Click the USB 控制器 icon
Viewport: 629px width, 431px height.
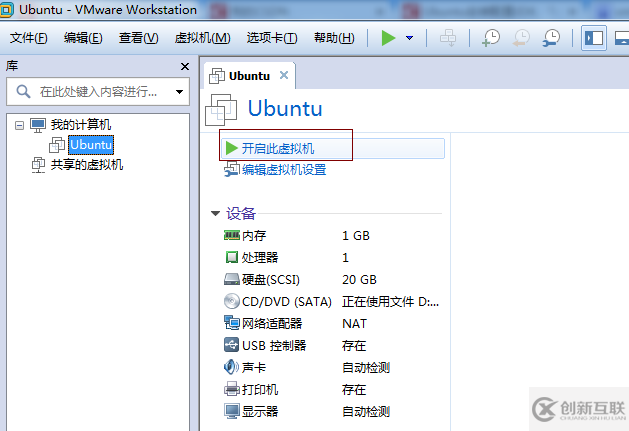coord(232,345)
